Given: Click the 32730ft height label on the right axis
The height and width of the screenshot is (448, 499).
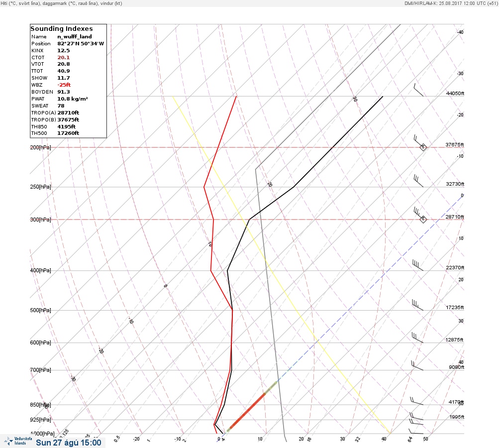Looking at the screenshot, I should [x=455, y=184].
